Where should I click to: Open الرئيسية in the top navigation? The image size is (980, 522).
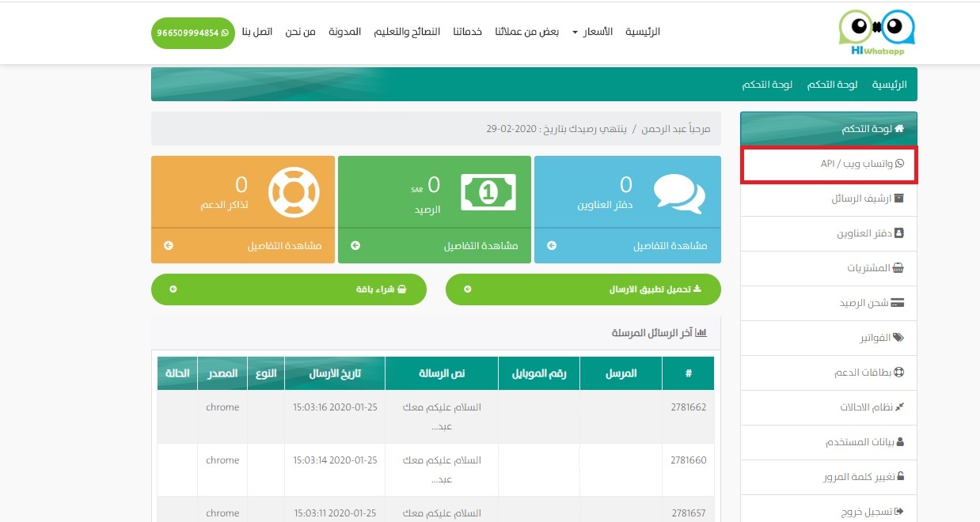[x=643, y=32]
